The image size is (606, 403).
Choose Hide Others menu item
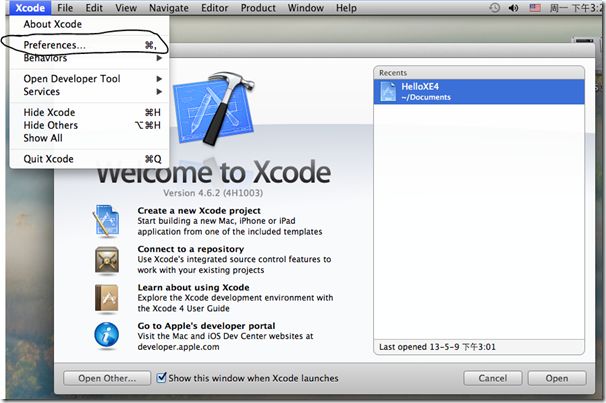coord(89,125)
